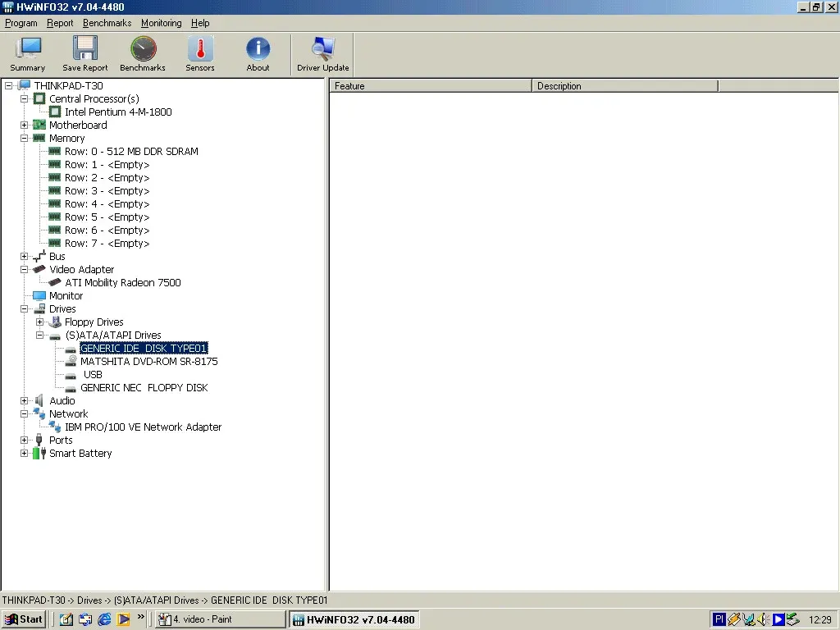Click the status bar path text
Viewport: 840px width, 630px height.
click(164, 600)
